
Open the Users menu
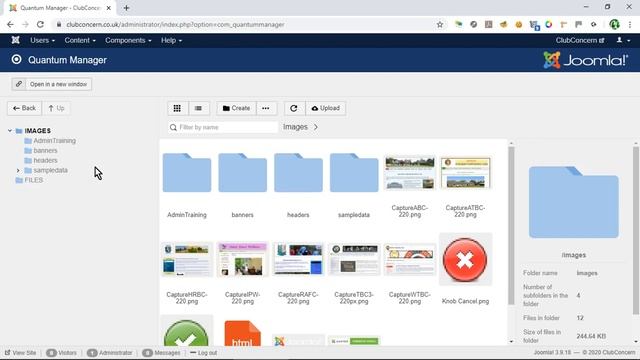[42, 40]
